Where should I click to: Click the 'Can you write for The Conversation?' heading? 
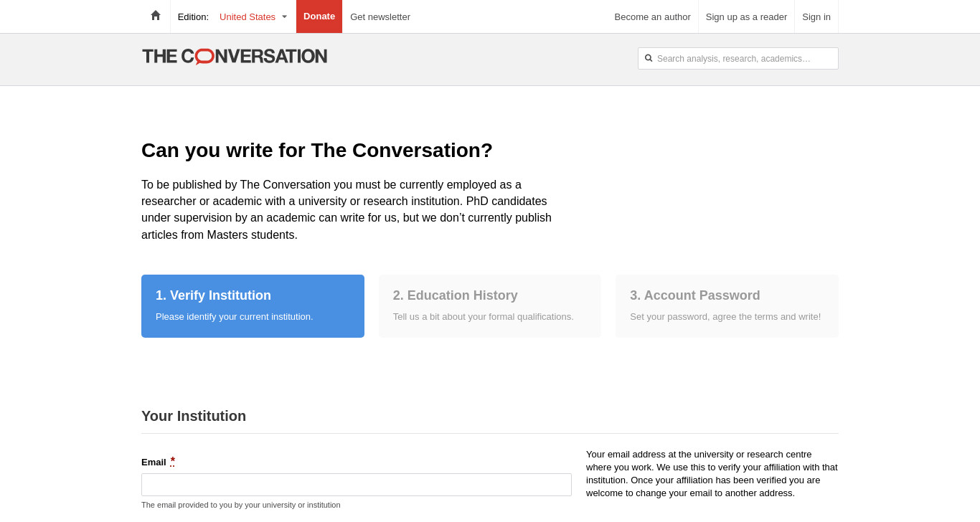tap(317, 151)
